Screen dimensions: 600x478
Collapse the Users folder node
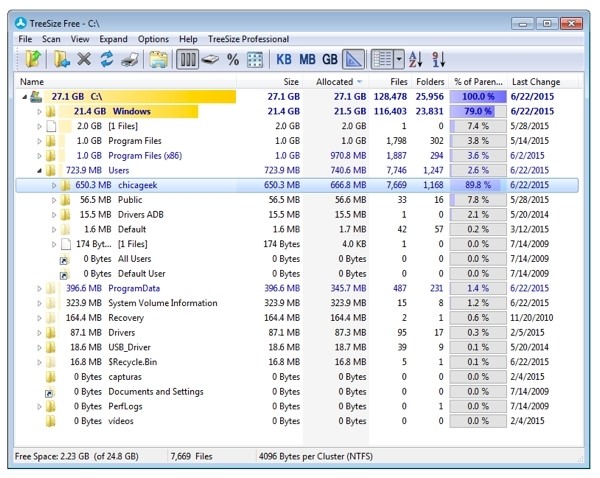tap(39, 171)
